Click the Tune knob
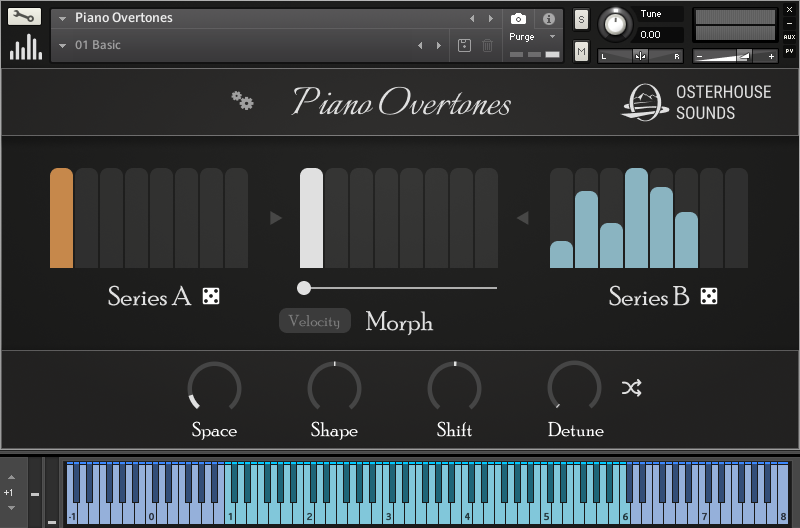This screenshot has height=528, width=800. 618,22
